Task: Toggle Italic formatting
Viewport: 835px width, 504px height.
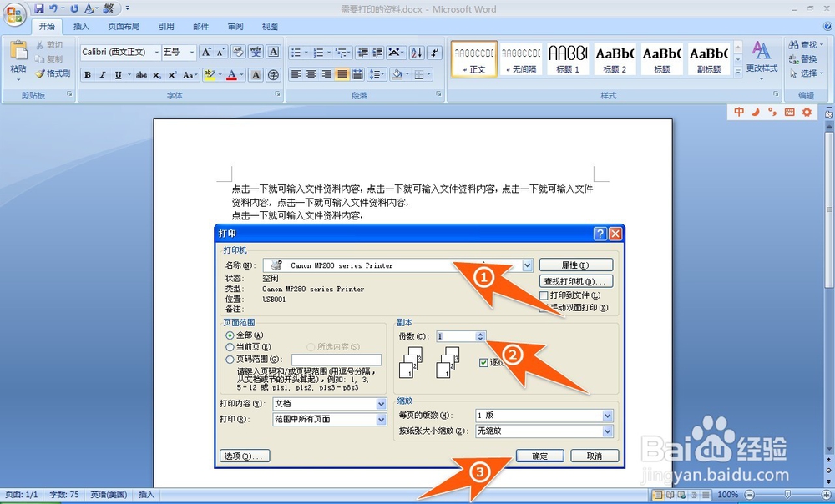Action: 102,75
